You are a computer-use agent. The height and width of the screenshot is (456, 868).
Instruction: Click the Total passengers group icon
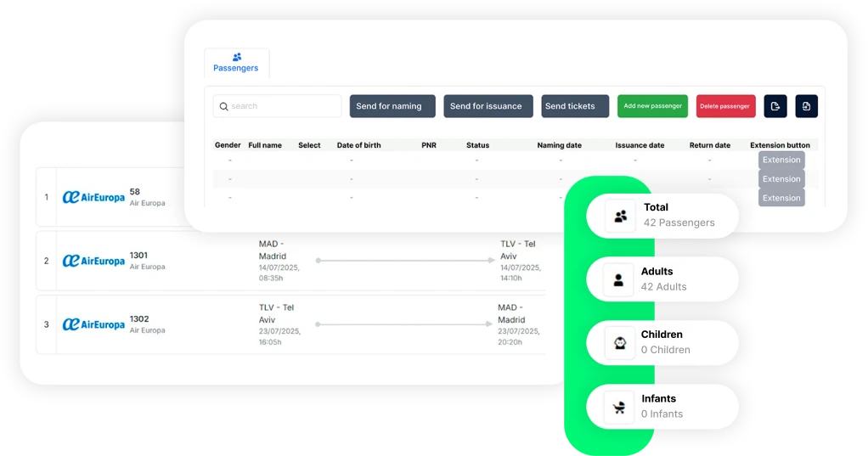coord(620,216)
